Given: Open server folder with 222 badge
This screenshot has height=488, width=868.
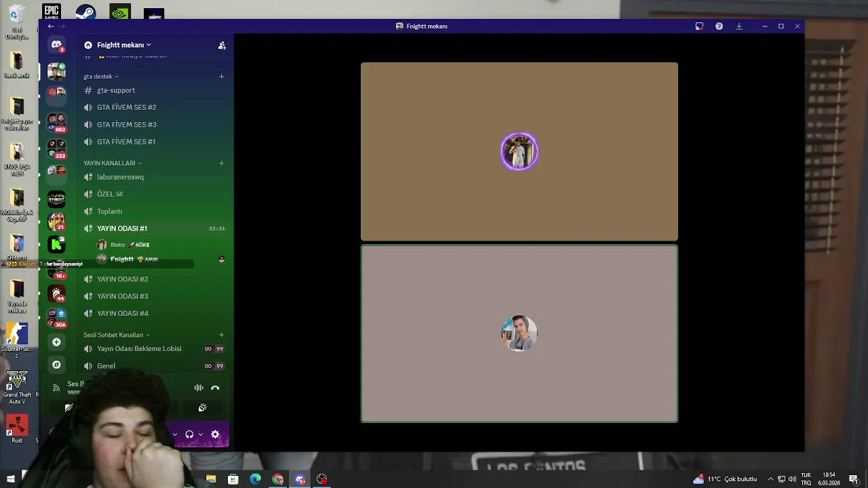Looking at the screenshot, I should click(56, 148).
